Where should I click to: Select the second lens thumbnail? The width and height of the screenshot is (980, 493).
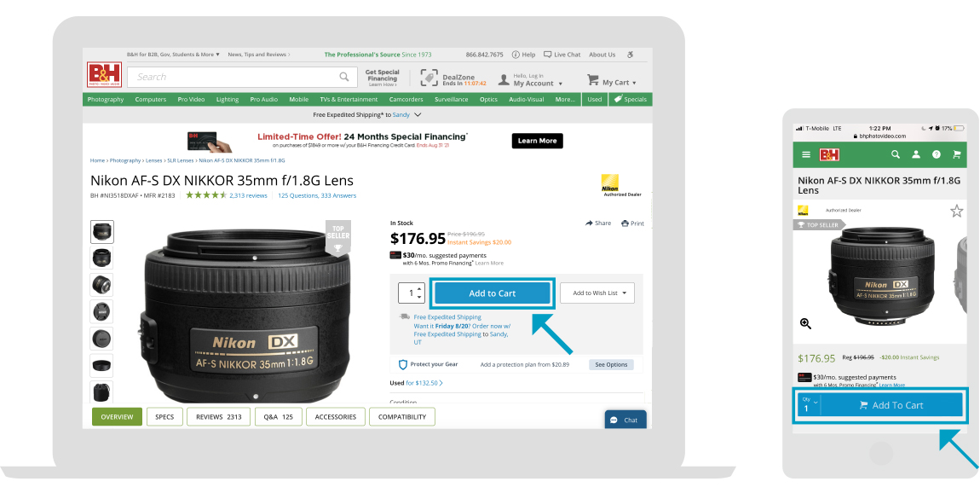102,258
